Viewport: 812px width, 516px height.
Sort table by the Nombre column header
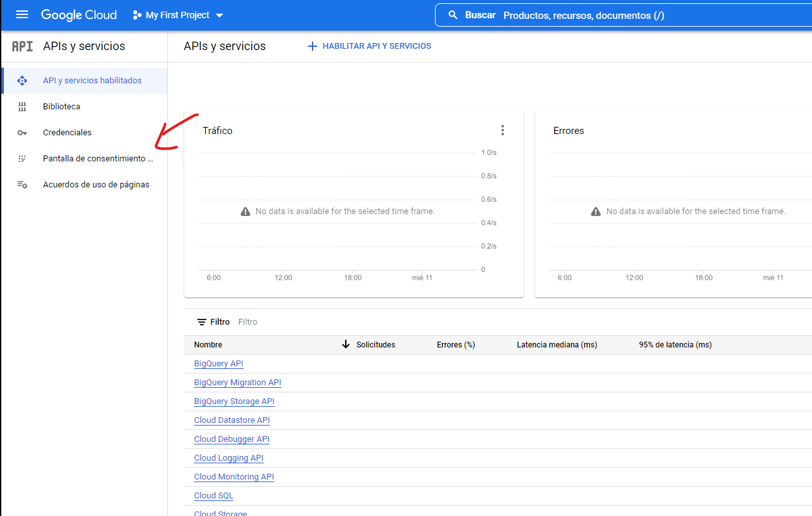click(208, 345)
